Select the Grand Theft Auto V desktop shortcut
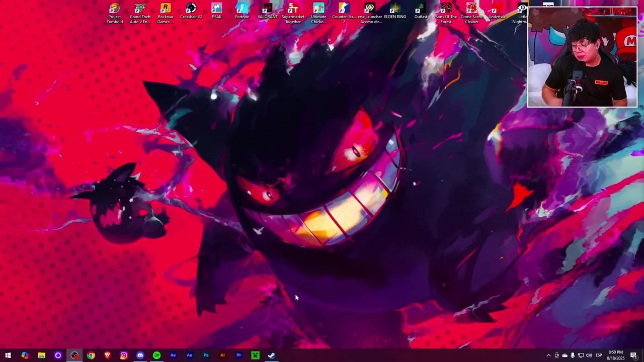644x362 pixels. pyautogui.click(x=140, y=14)
